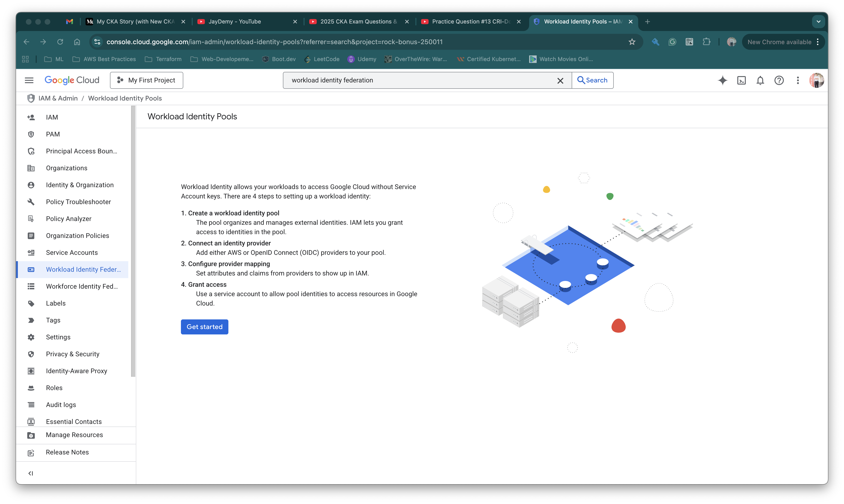Switch to My CKA Story tab
Viewport: 844px width, 504px height.
tap(135, 21)
